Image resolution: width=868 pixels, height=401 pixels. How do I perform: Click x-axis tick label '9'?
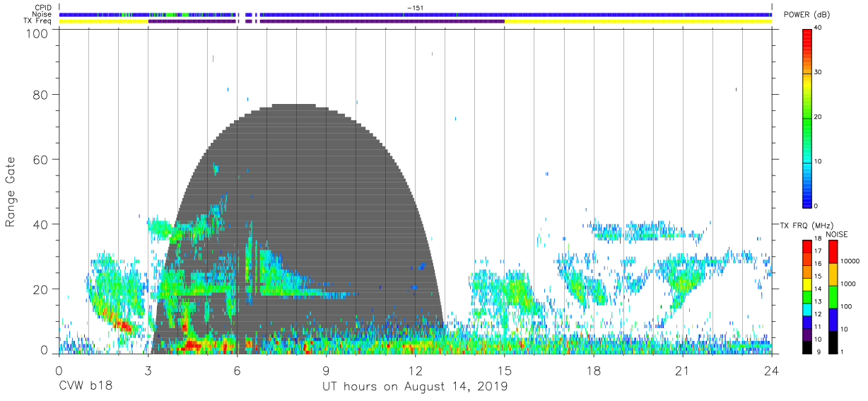pos(326,371)
